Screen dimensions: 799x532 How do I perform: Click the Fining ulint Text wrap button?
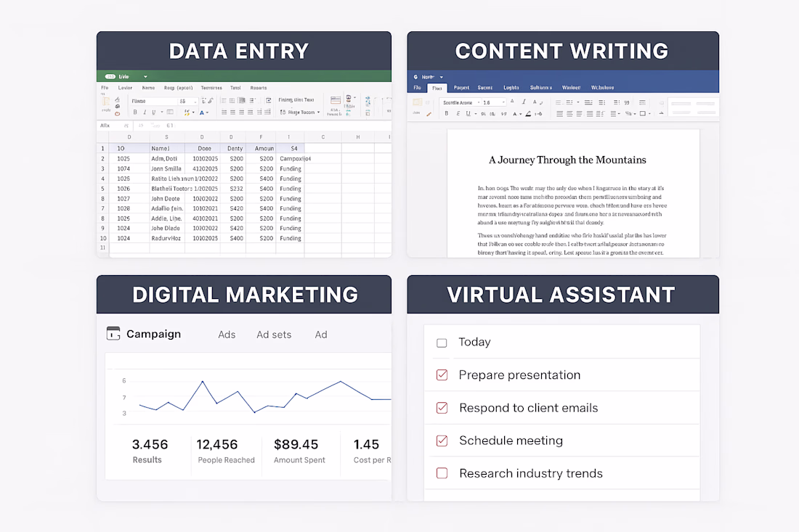click(x=296, y=99)
